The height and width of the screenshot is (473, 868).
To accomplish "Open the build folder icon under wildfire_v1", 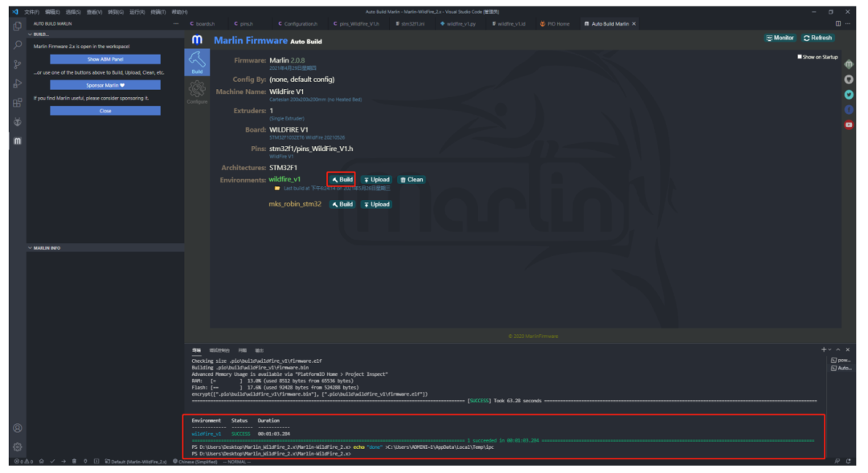I will tap(276, 189).
